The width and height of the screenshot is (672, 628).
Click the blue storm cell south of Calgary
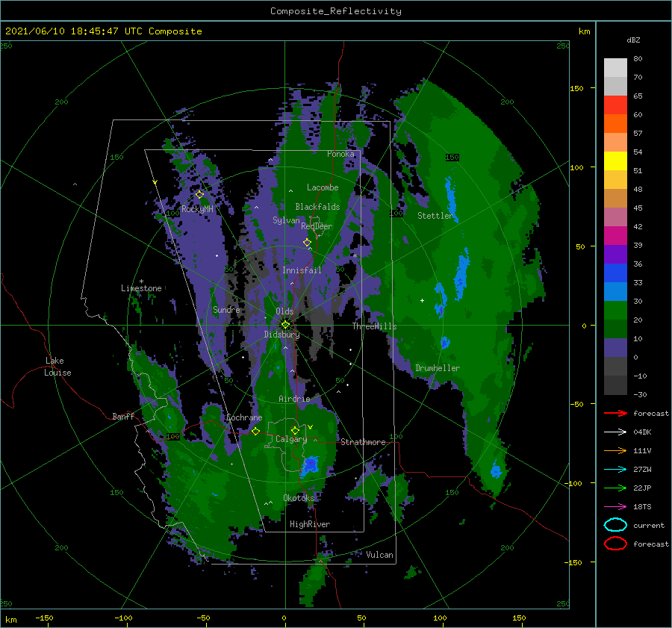[x=310, y=464]
